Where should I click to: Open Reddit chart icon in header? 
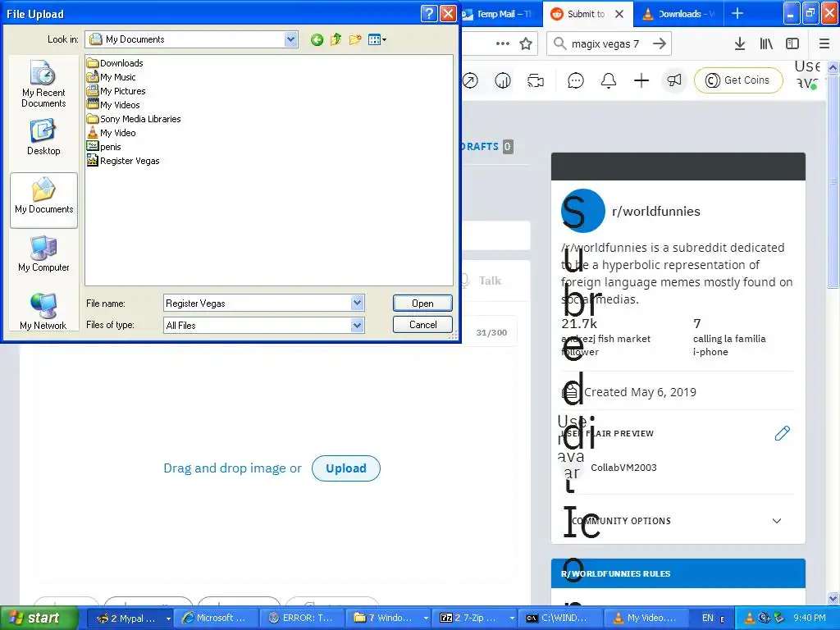tap(503, 80)
